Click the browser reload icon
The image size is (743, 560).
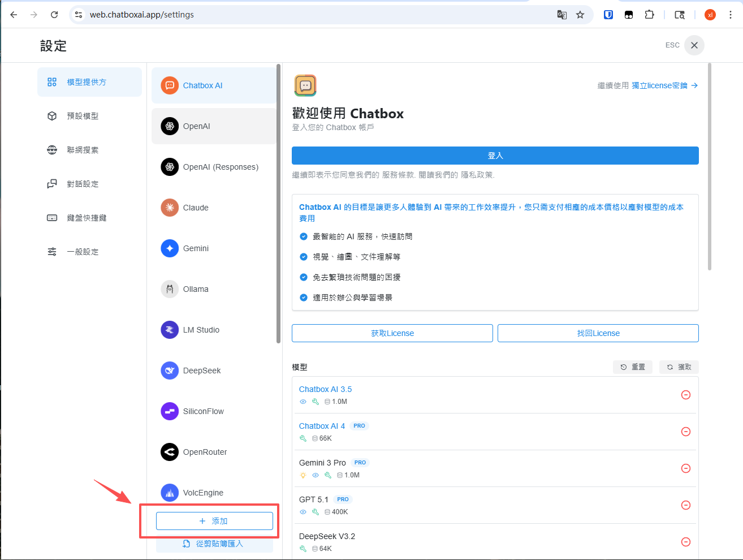(x=54, y=15)
